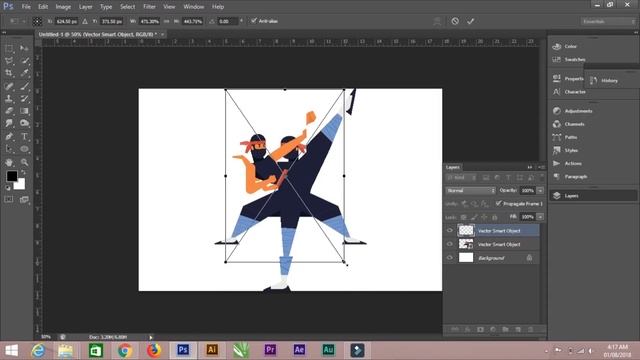Click the reference point locator grid
Image resolution: width=640 pixels, height=360 pixels.
(x=37, y=21)
